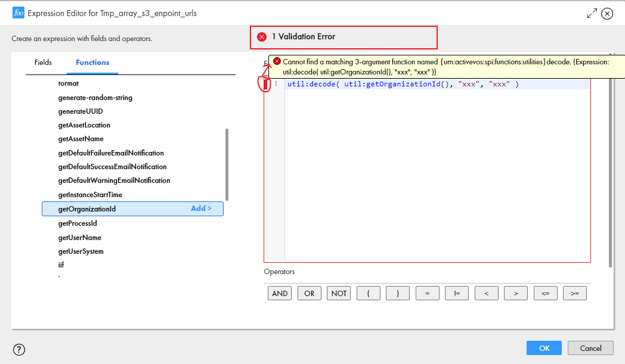
Task: Open help with the question mark icon
Action: pos(19,350)
